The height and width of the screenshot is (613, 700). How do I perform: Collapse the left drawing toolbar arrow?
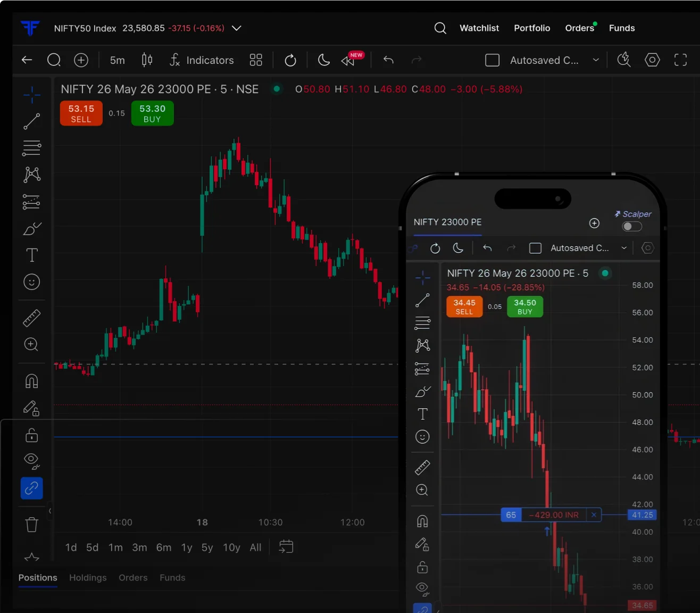click(x=50, y=511)
